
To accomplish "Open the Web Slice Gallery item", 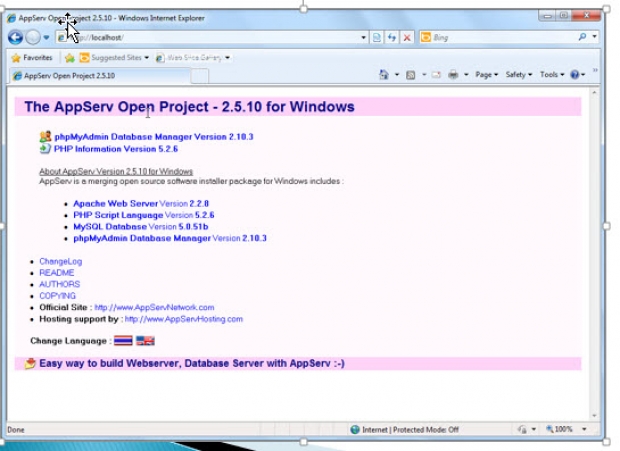I will [x=193, y=58].
